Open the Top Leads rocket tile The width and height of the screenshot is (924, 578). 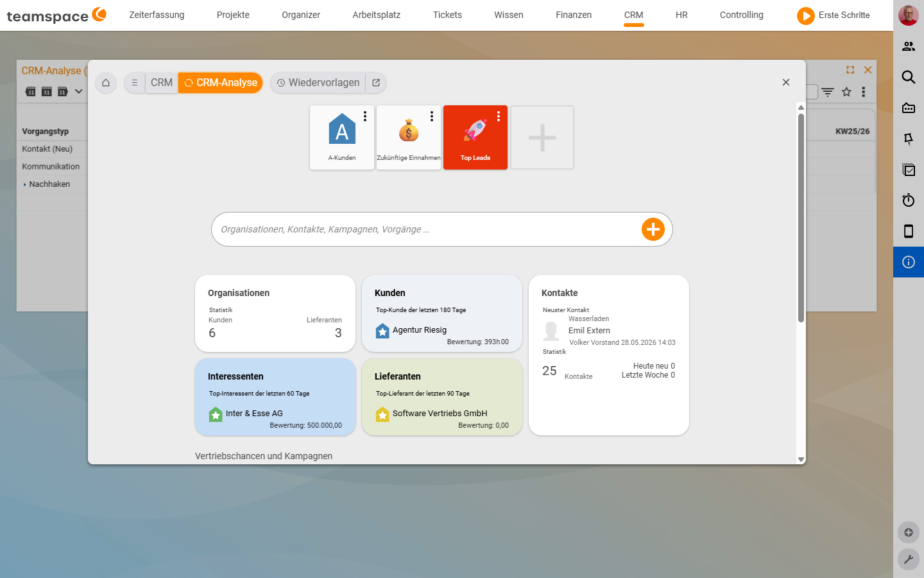(x=475, y=137)
